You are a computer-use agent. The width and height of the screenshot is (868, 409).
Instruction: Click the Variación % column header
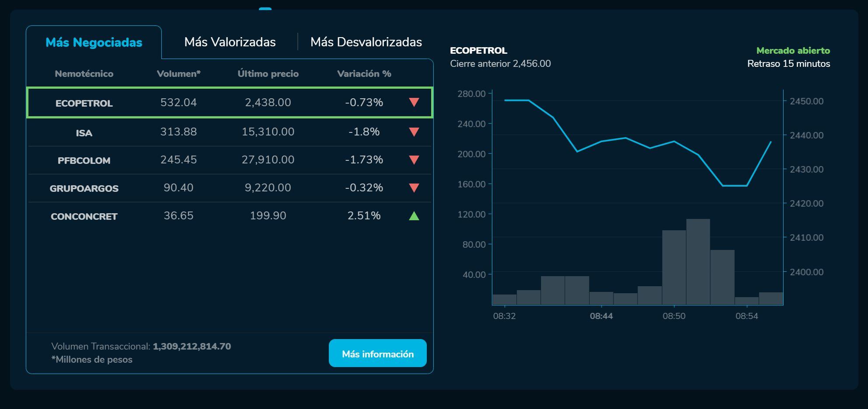[364, 74]
